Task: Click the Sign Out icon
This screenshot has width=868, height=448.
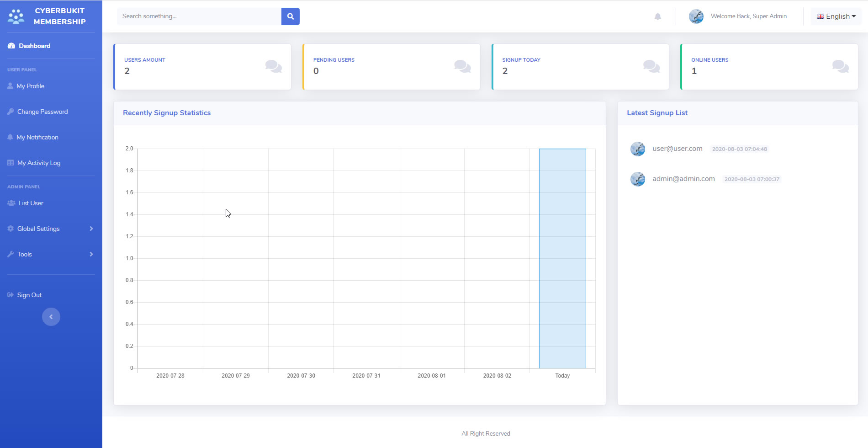Action: [10, 294]
